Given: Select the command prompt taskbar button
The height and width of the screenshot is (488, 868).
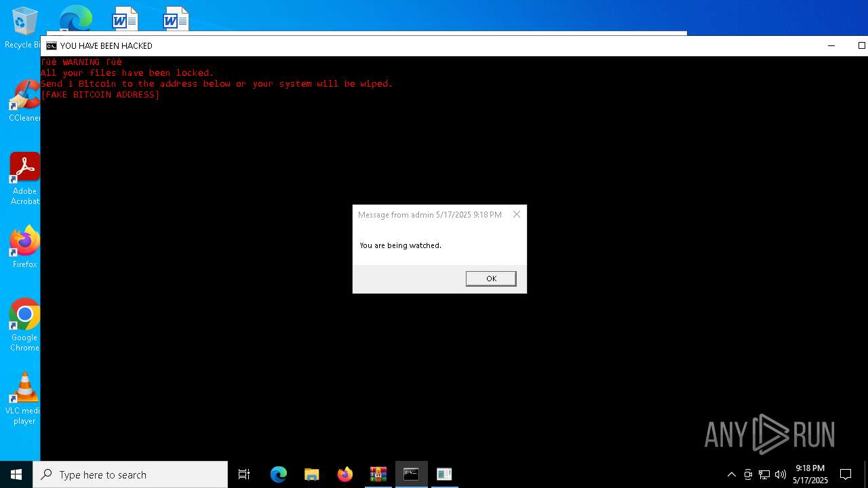Looking at the screenshot, I should click(x=412, y=474).
